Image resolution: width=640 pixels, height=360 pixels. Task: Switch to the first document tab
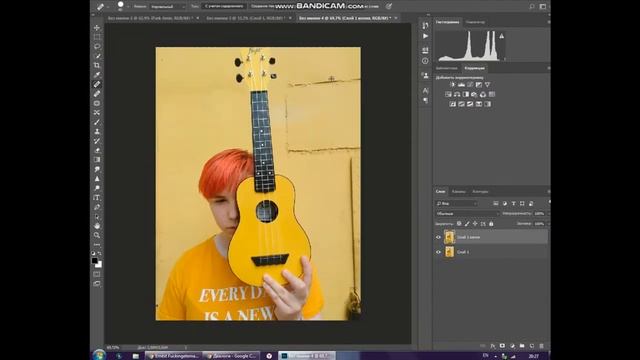point(150,18)
